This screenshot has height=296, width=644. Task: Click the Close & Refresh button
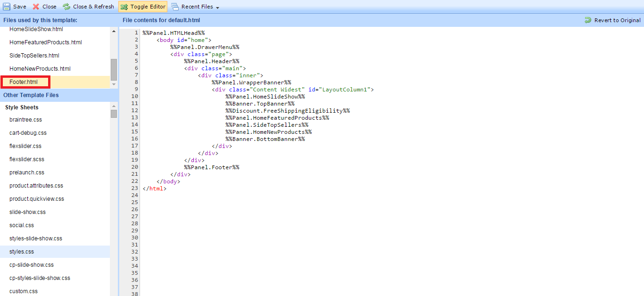tap(93, 7)
